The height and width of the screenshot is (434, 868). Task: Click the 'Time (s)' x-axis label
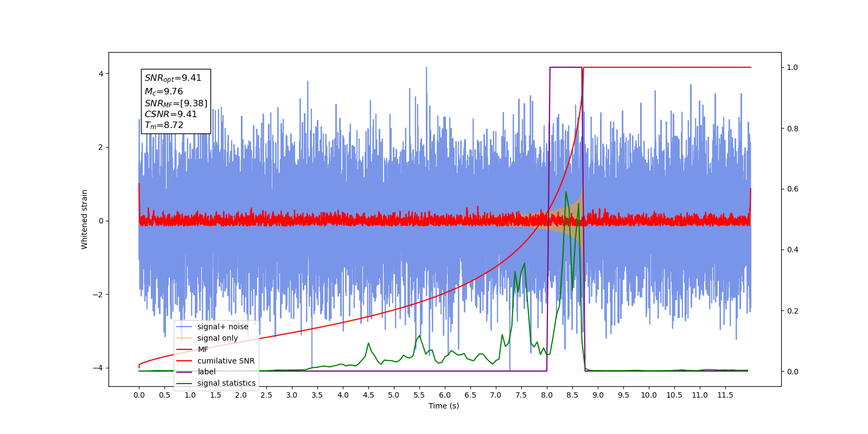(444, 406)
